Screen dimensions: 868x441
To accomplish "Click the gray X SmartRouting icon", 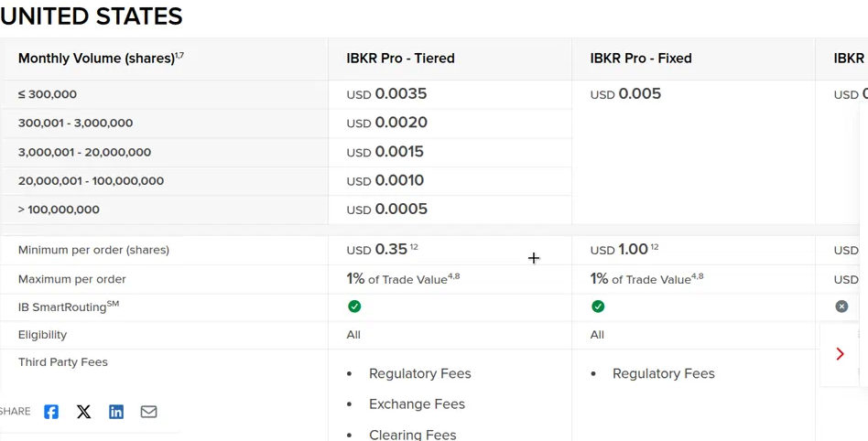I will tap(841, 306).
